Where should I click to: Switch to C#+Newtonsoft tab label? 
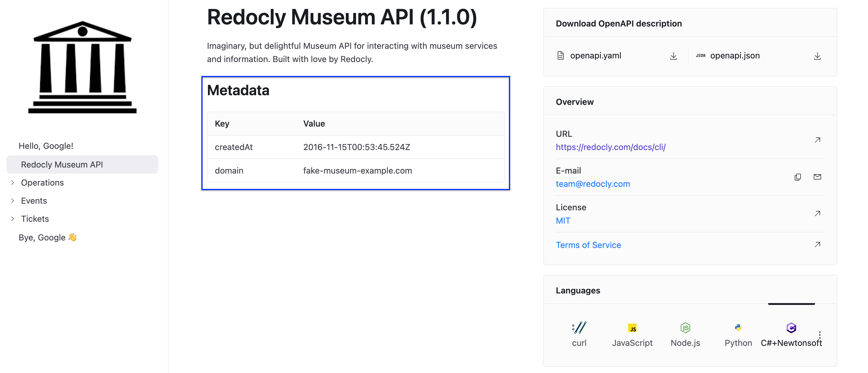(791, 343)
